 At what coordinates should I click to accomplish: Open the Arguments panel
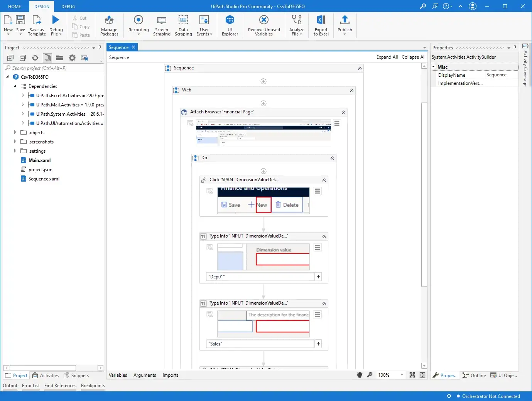pos(145,375)
